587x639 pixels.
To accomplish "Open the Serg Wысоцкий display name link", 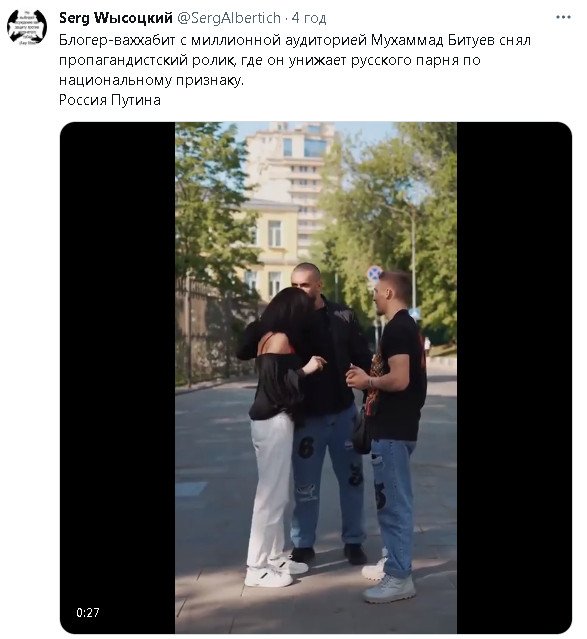I will pyautogui.click(x=116, y=18).
